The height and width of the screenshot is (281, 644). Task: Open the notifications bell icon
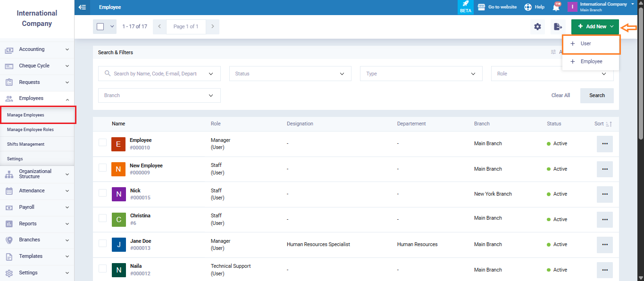[556, 7]
